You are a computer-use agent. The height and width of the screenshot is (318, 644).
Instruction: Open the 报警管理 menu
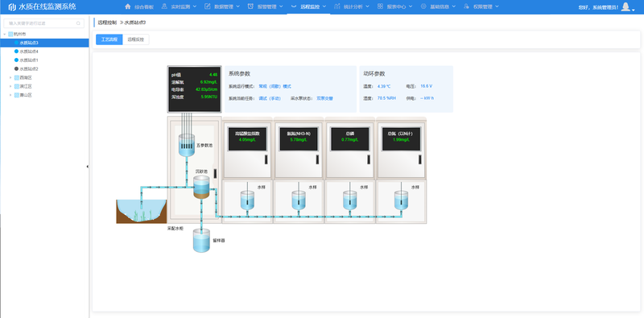point(266,6)
